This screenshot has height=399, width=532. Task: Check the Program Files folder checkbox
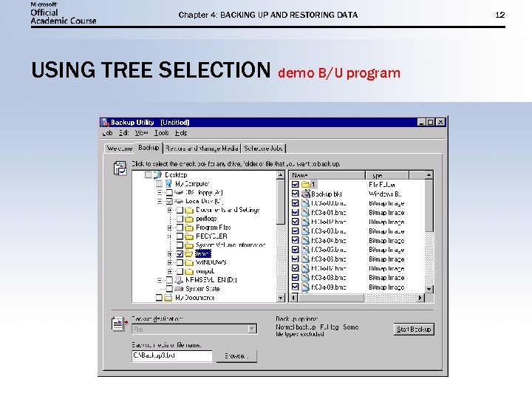click(180, 228)
